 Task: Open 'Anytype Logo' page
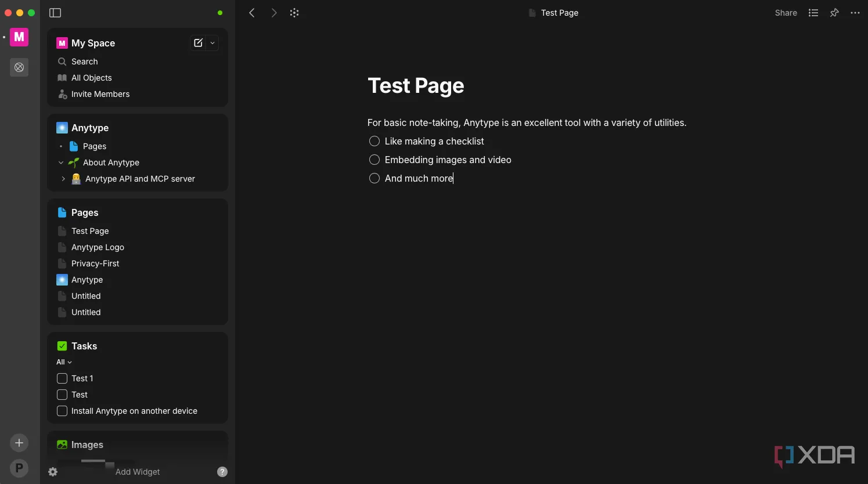[98, 247]
